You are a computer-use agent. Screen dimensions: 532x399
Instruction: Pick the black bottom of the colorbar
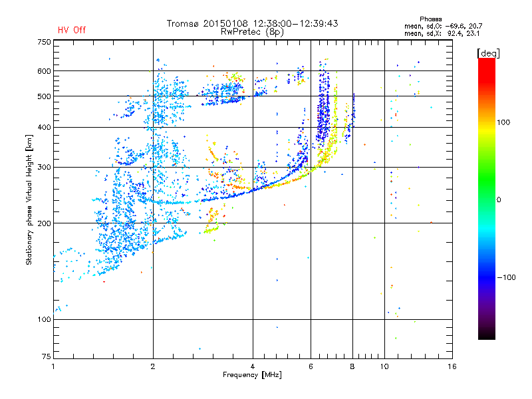[487, 334]
